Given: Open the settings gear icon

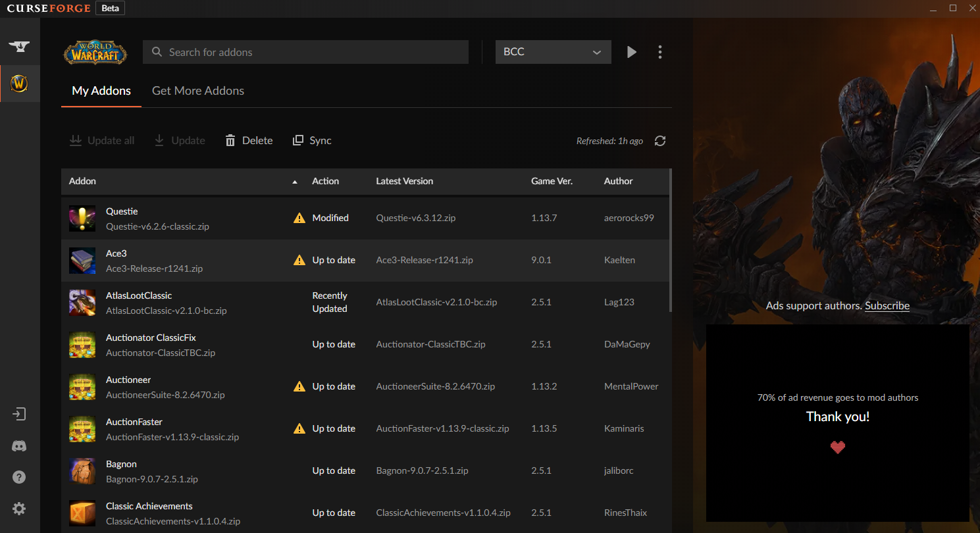Looking at the screenshot, I should (x=19, y=509).
